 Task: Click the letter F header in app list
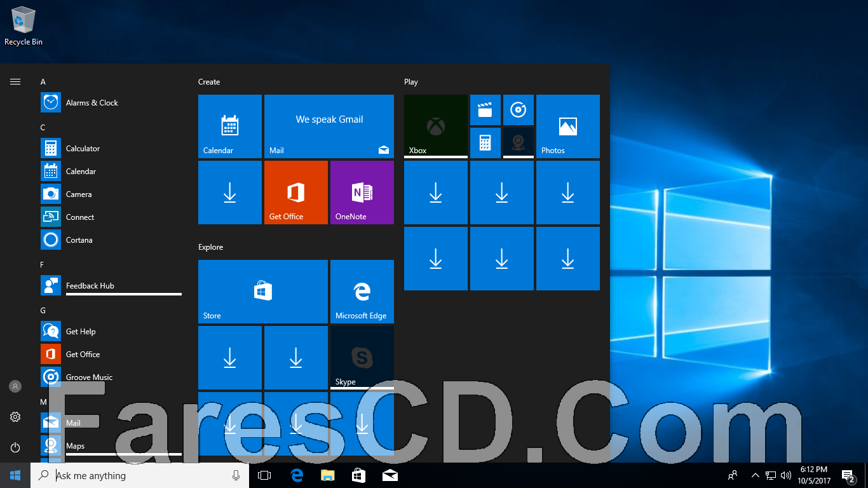tap(43, 265)
